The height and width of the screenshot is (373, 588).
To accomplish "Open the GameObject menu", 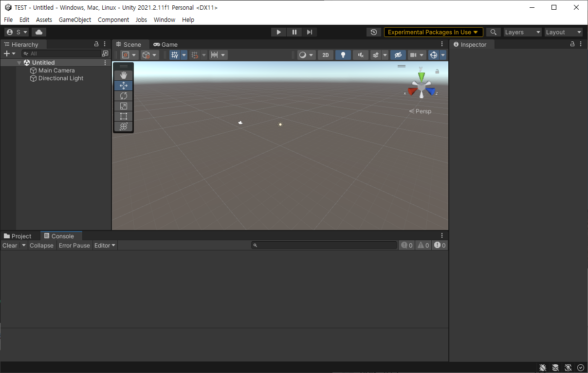I will pos(75,19).
